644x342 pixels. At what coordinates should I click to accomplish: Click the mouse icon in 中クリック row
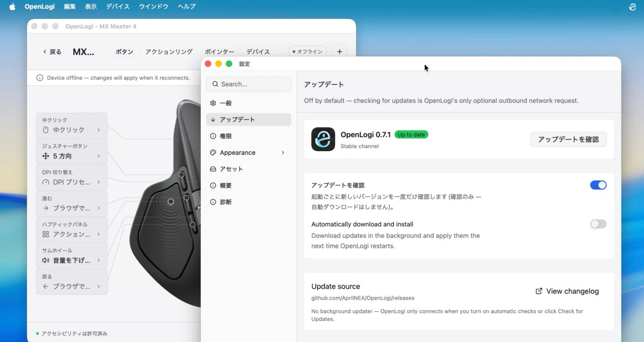46,130
